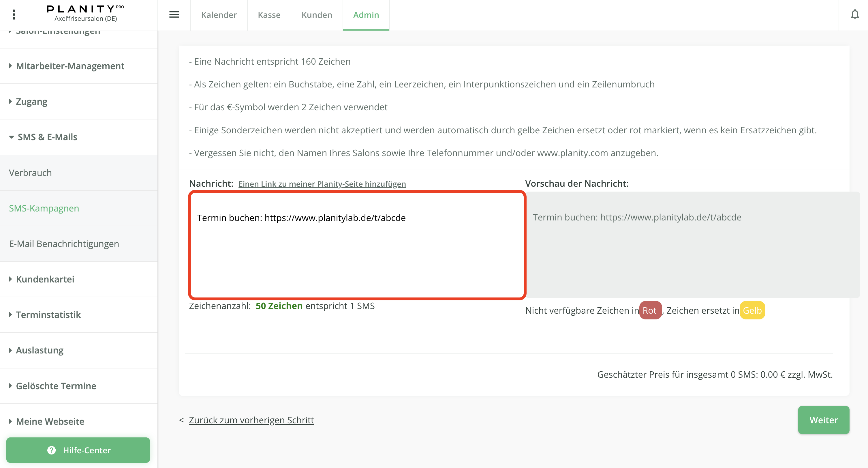The image size is (868, 468).
Task: Switch to the Kalender tab
Action: 219,15
